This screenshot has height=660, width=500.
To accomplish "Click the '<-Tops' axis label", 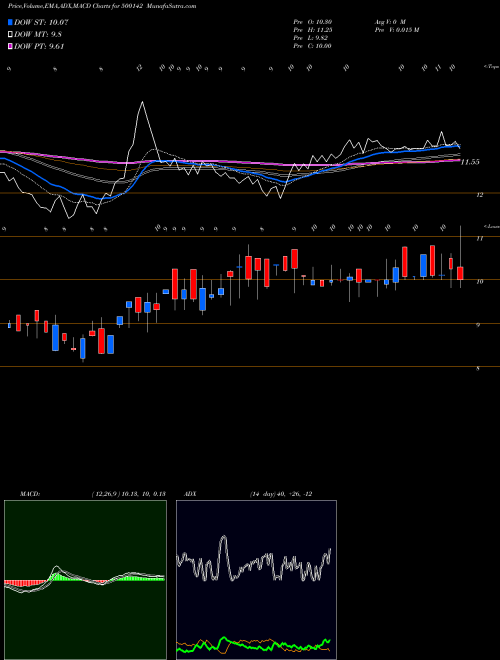I will tap(492, 67).
